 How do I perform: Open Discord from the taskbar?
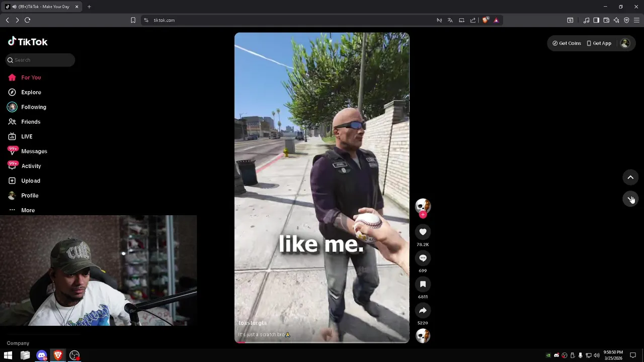pyautogui.click(x=42, y=355)
